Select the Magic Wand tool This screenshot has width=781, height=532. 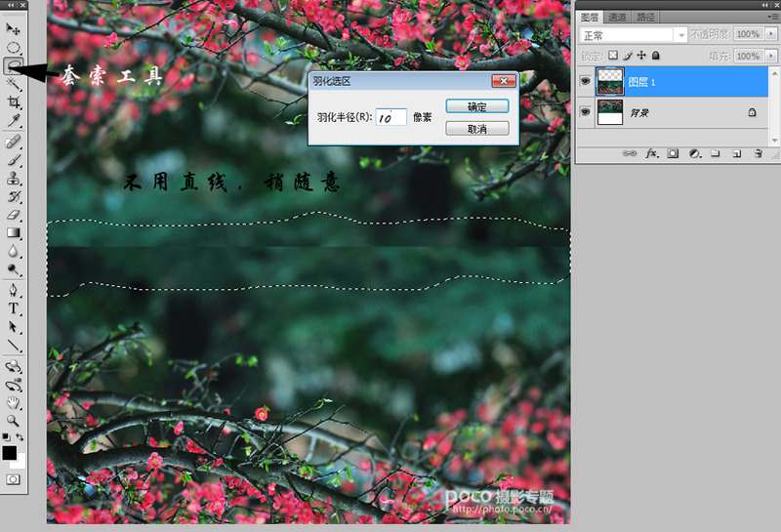coord(13,84)
